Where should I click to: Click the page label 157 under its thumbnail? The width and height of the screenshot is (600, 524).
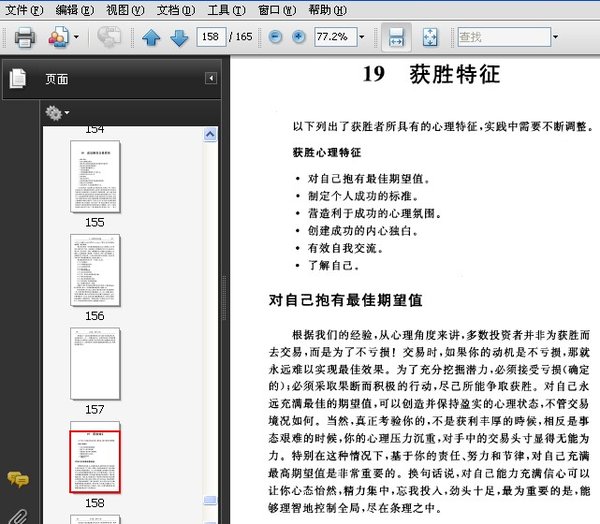tap(95, 410)
